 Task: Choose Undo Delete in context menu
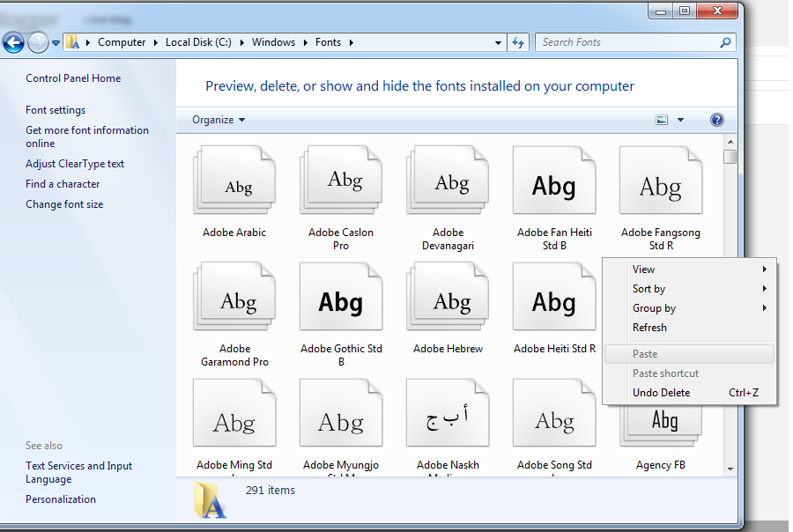[x=689, y=393]
